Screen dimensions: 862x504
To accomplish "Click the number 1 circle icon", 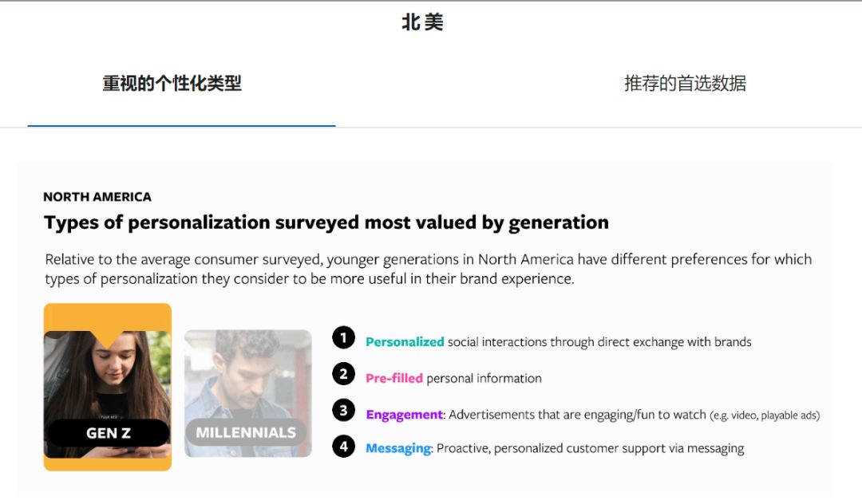I will [343, 338].
